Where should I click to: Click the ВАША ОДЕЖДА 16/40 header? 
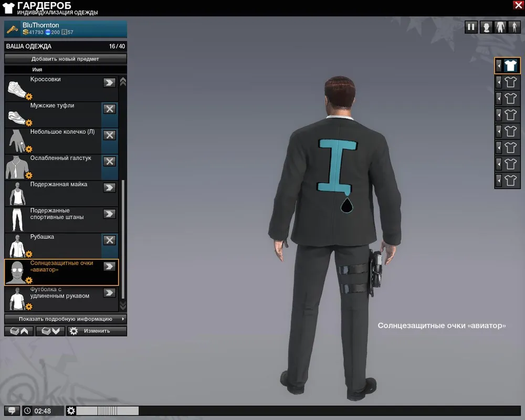click(66, 46)
